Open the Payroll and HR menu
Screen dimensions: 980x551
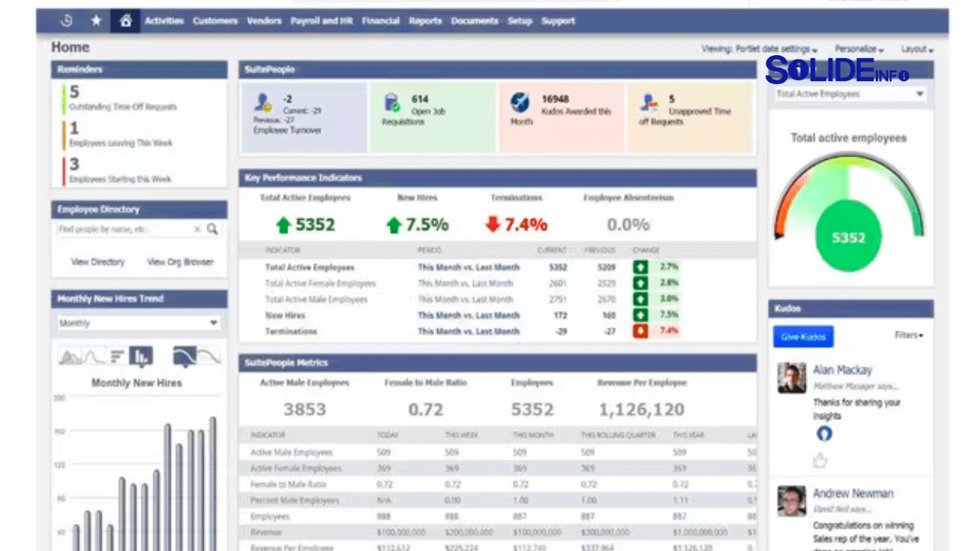[x=322, y=21]
